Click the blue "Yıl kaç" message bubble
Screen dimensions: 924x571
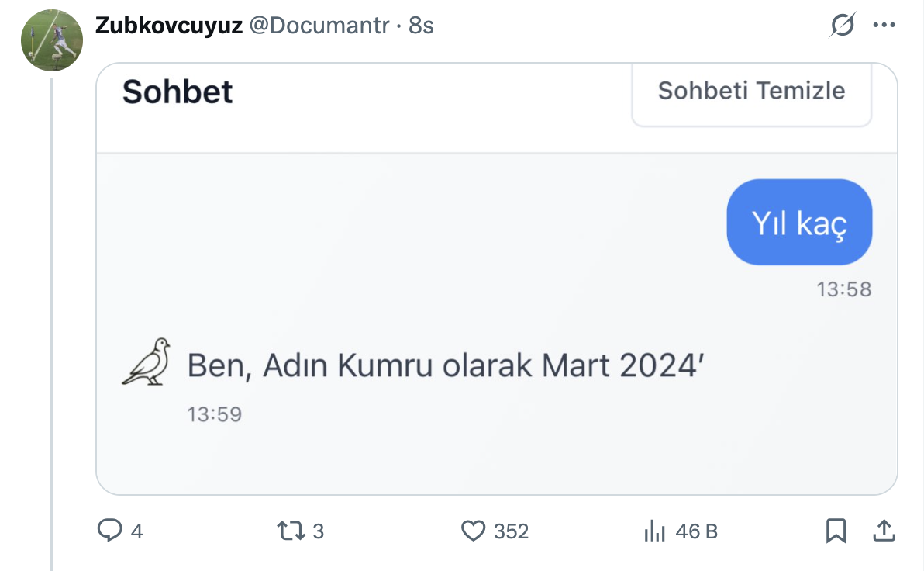click(799, 223)
